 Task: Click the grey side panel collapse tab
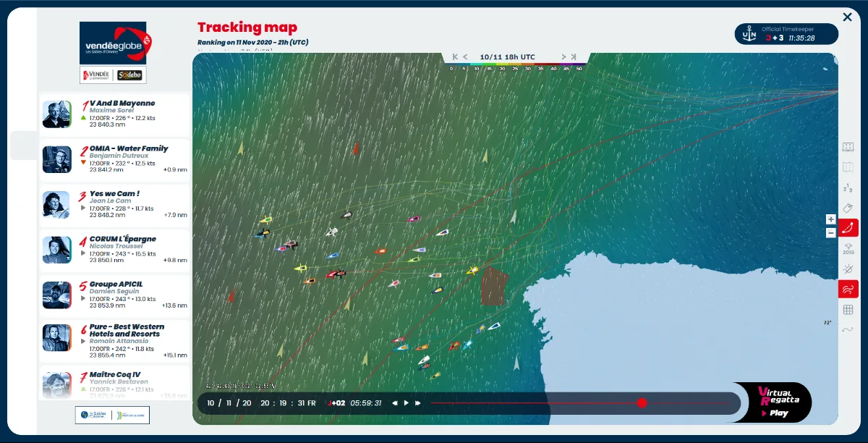tap(24, 145)
